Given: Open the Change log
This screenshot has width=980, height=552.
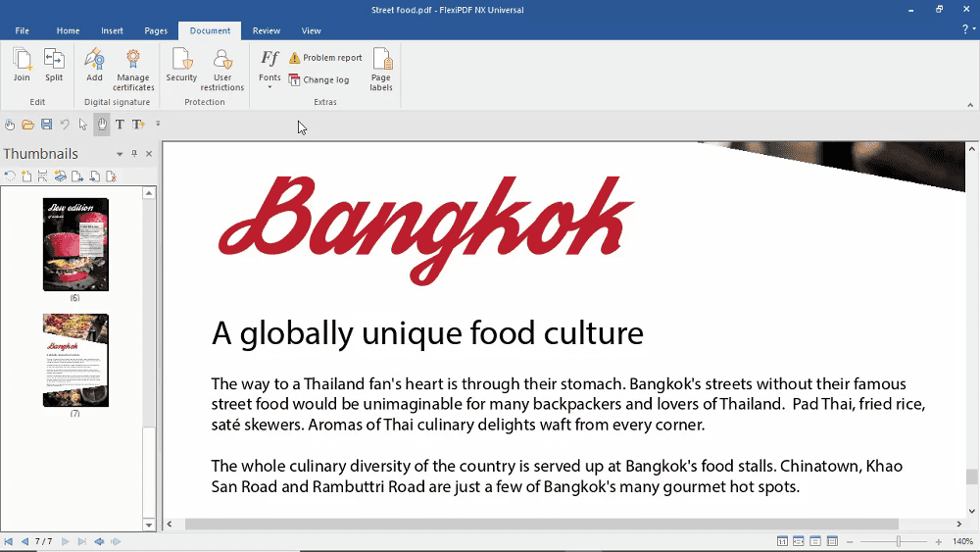Looking at the screenshot, I should pyautogui.click(x=318, y=80).
